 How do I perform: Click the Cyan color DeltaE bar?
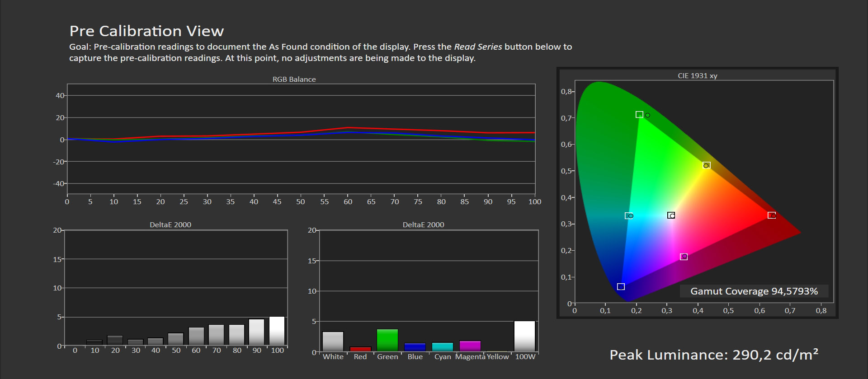coord(443,347)
